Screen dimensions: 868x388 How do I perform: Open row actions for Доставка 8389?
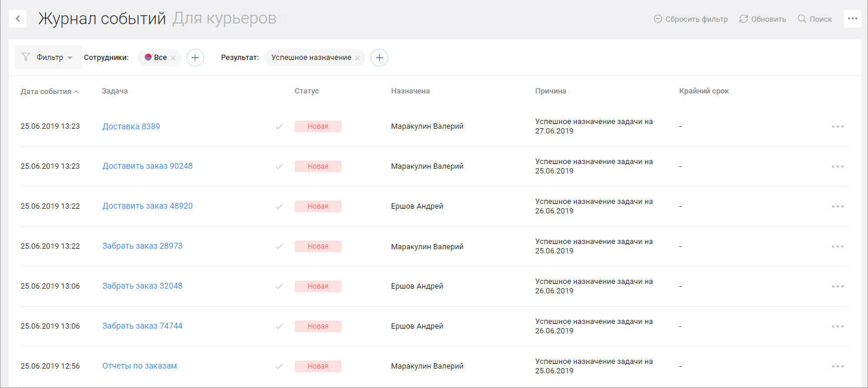click(x=837, y=126)
